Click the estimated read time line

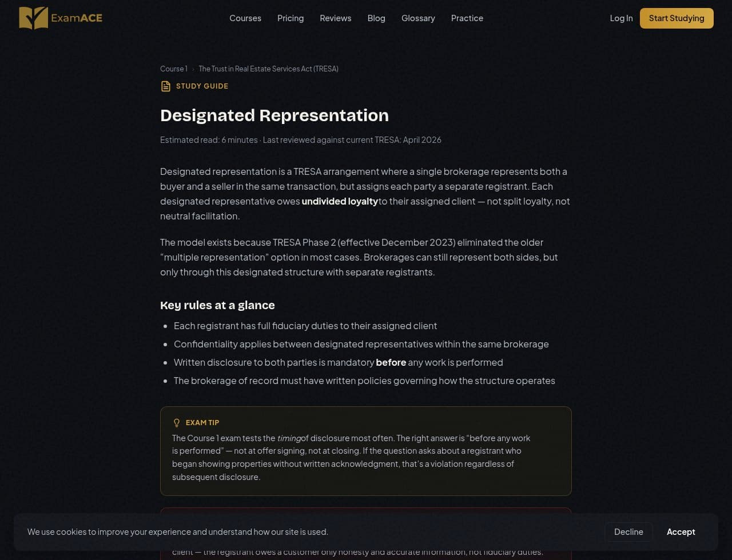click(301, 140)
